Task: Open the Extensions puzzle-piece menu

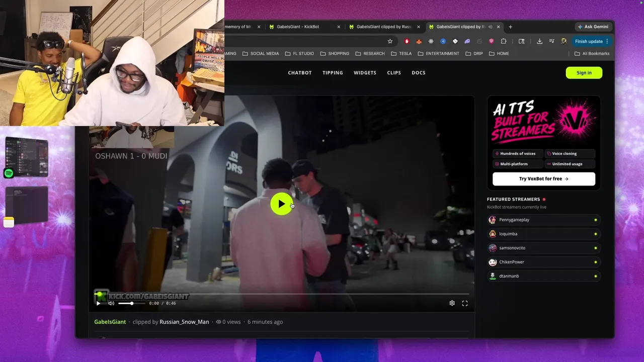Action: 504,41
